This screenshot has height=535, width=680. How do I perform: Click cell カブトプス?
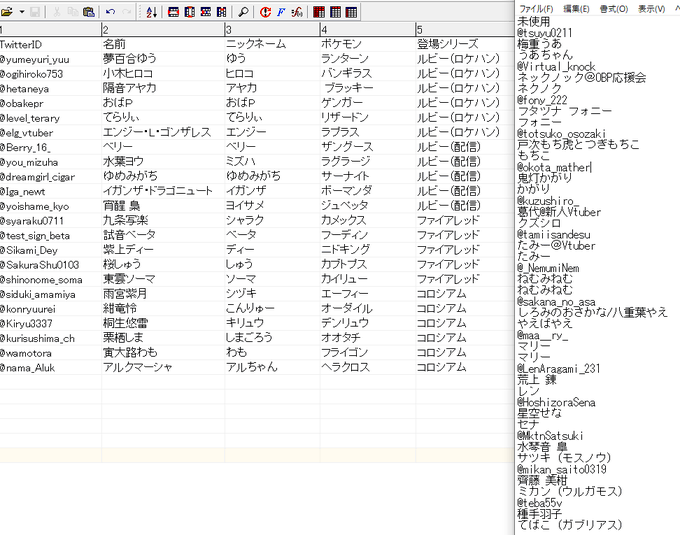pos(368,265)
